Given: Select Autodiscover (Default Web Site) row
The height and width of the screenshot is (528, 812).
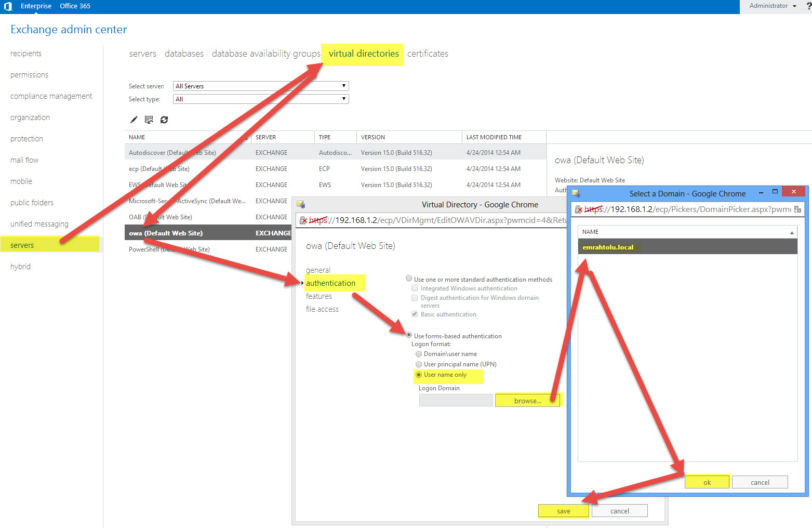Looking at the screenshot, I should (335, 152).
